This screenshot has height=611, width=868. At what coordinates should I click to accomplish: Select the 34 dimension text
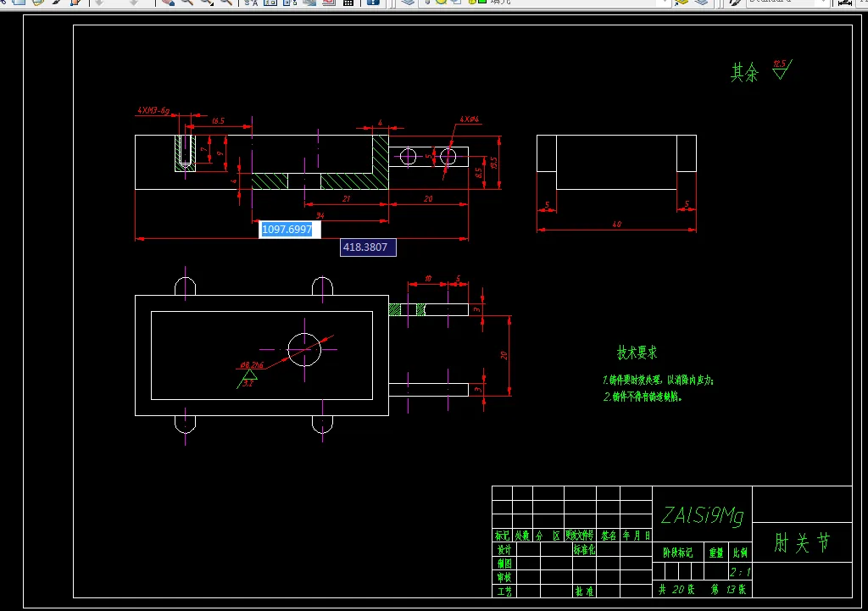click(x=320, y=215)
